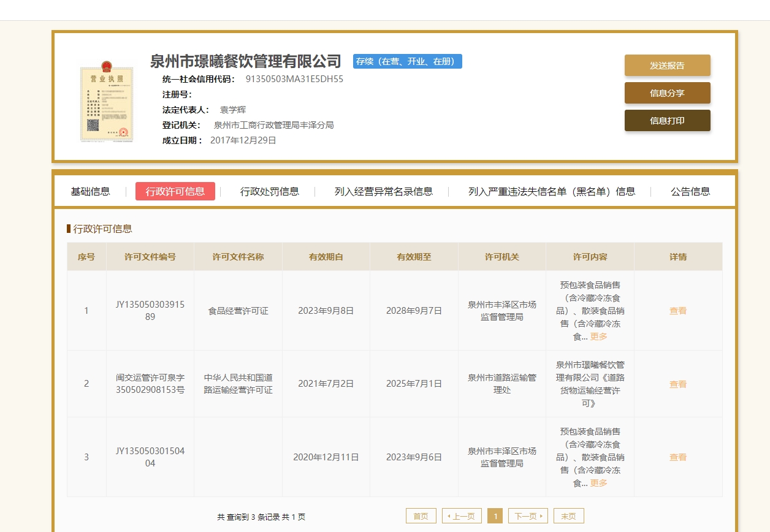Click the 许可文件编号 column header
The width and height of the screenshot is (770, 532).
tap(150, 257)
